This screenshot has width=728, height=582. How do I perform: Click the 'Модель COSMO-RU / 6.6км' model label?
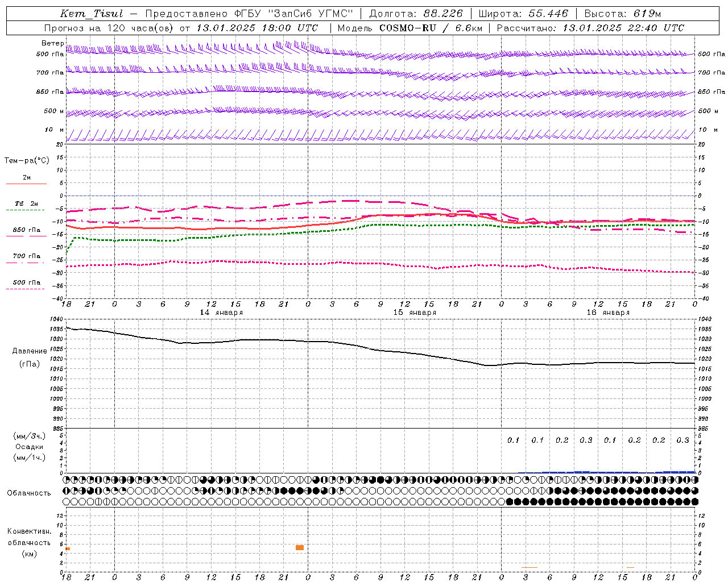click(409, 28)
